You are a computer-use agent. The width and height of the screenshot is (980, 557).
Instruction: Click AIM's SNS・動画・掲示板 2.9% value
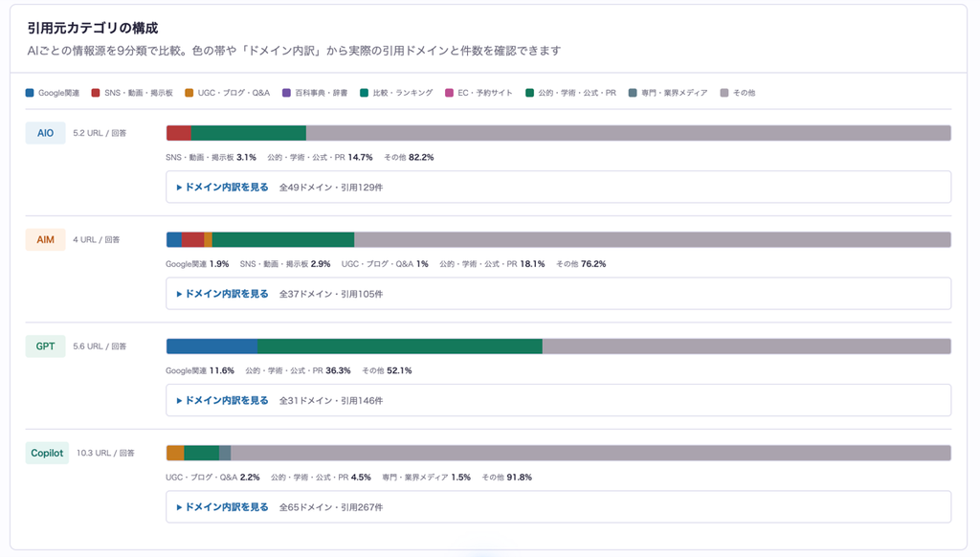[285, 264]
